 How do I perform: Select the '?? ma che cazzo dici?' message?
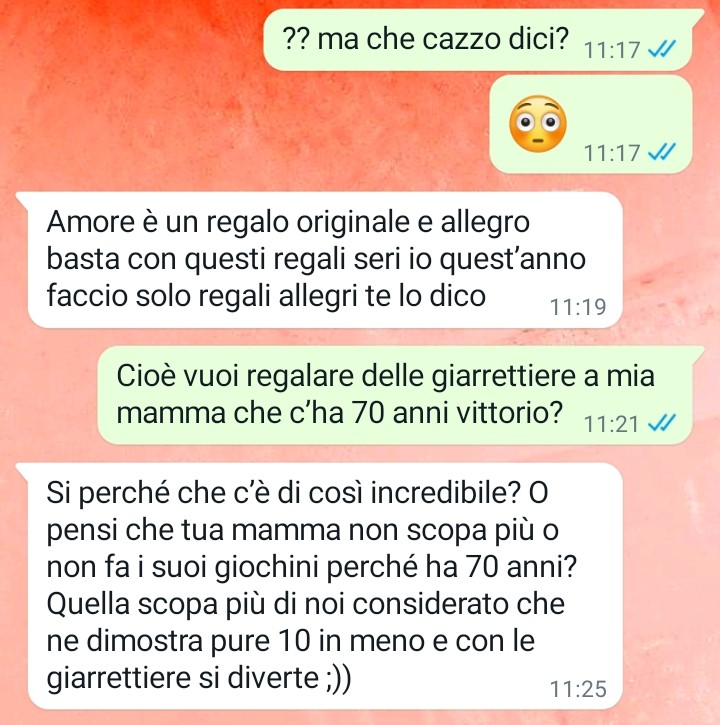click(x=478, y=39)
